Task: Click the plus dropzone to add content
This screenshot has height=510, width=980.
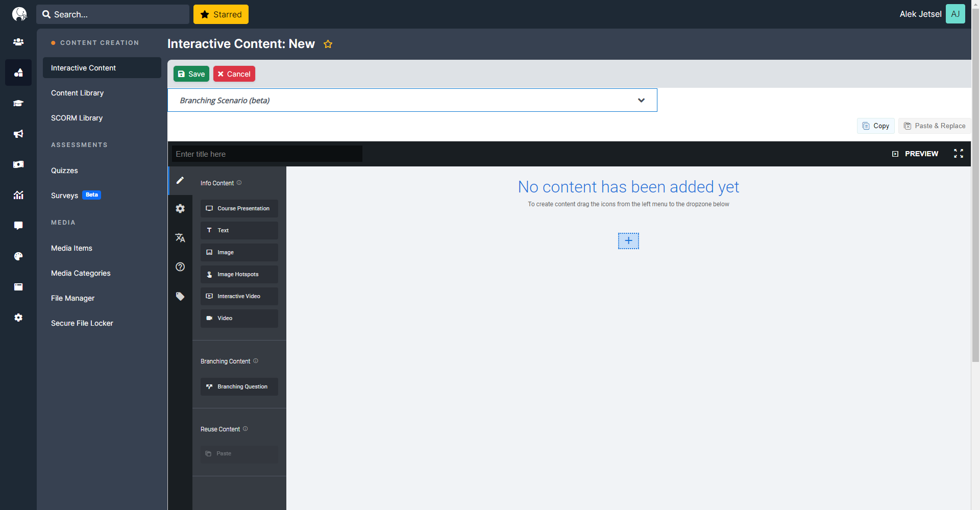Action: 628,241
